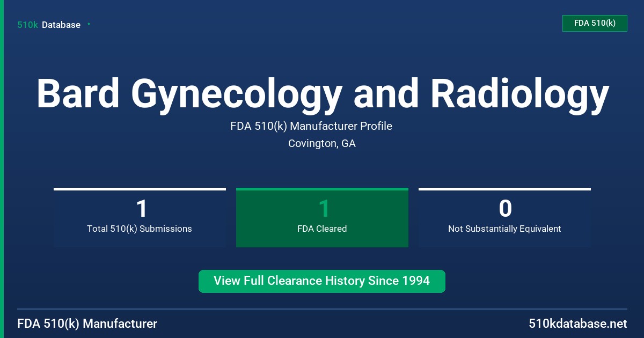Click the Bard Gynecology and Radiology heading
The height and width of the screenshot is (338, 644).
coord(322,94)
